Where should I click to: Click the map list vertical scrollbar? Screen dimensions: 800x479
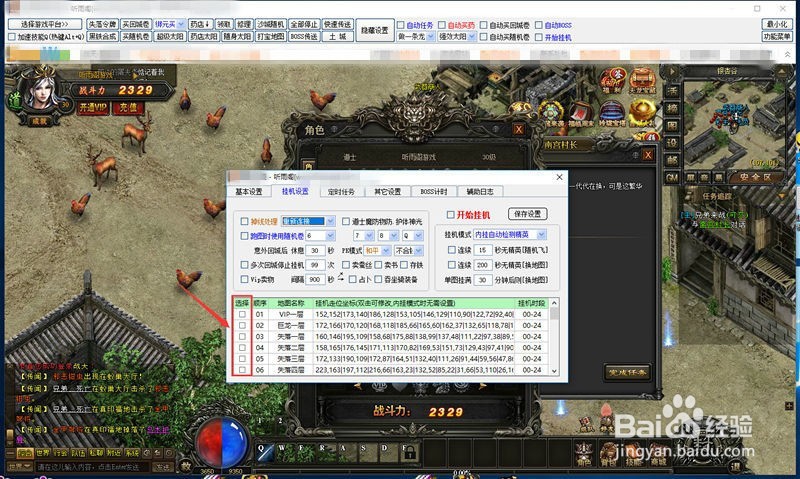(554, 337)
